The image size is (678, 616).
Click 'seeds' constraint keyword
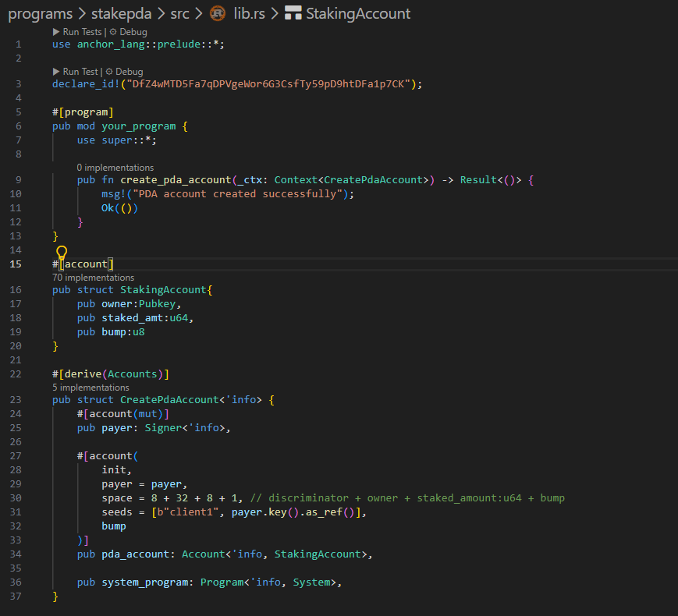pyautogui.click(x=117, y=512)
